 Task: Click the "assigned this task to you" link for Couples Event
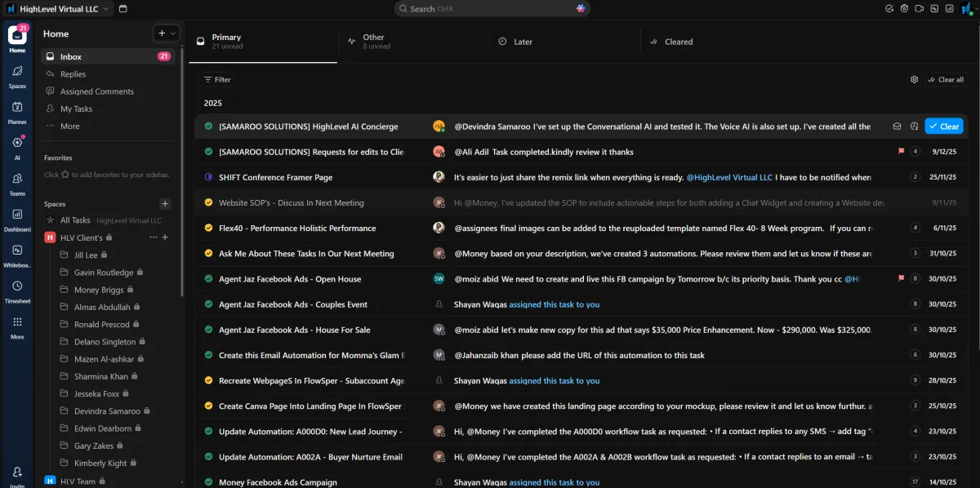[554, 304]
